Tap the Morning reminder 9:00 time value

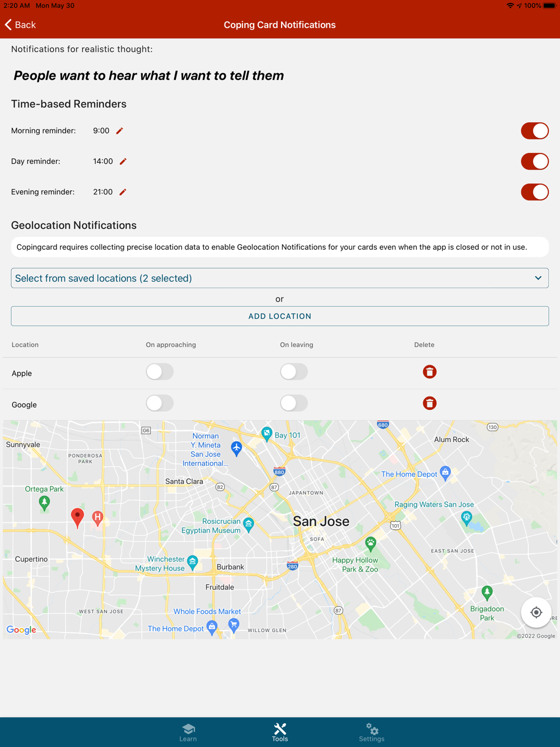coord(101,131)
